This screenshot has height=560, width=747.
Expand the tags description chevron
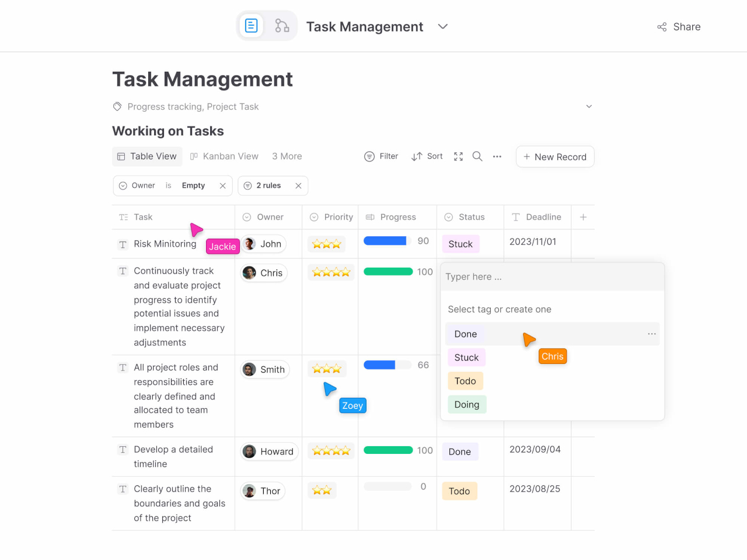pos(589,107)
